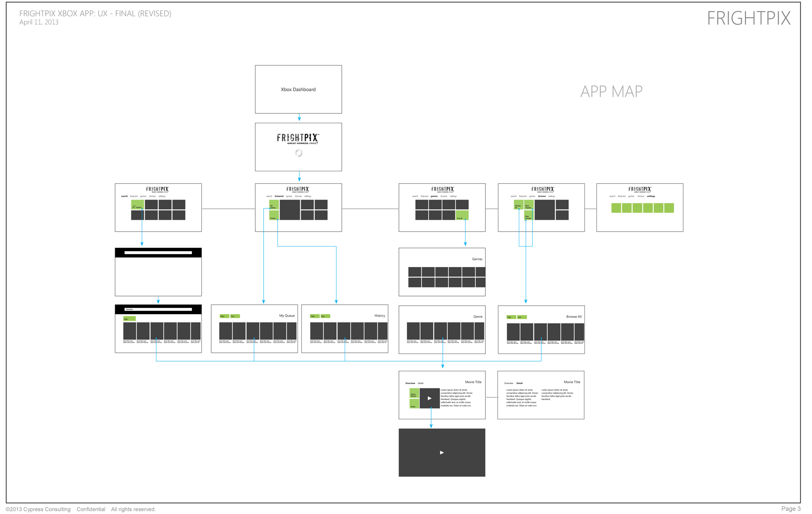Click the Xbox Dashboard box
The image size is (812, 514).
point(298,89)
